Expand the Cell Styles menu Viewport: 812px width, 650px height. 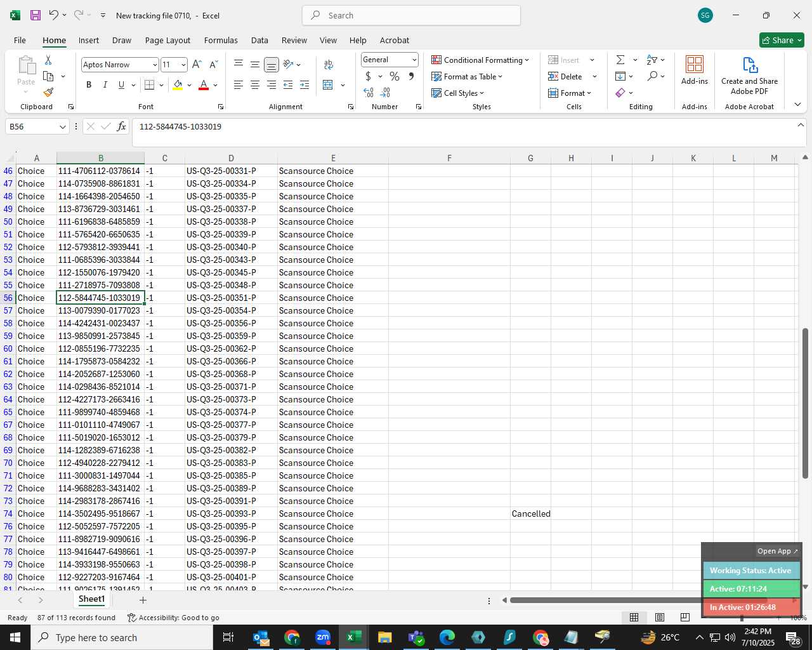click(458, 93)
